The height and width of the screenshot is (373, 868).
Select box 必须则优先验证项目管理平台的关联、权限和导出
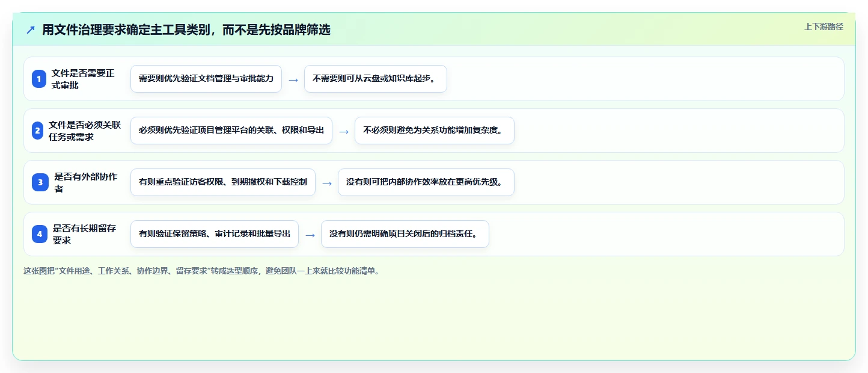point(231,131)
